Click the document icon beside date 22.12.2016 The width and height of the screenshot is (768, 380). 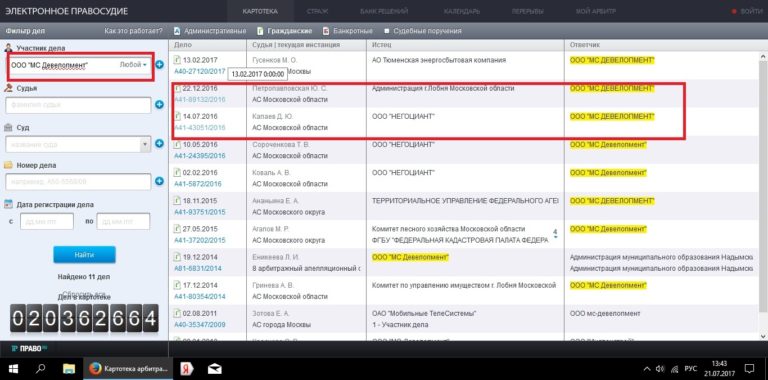pos(177,89)
